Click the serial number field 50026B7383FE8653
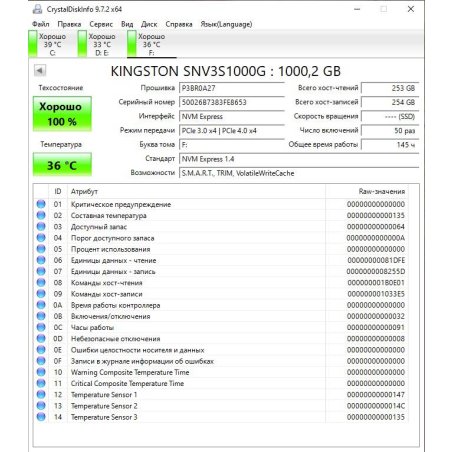 click(x=232, y=102)
